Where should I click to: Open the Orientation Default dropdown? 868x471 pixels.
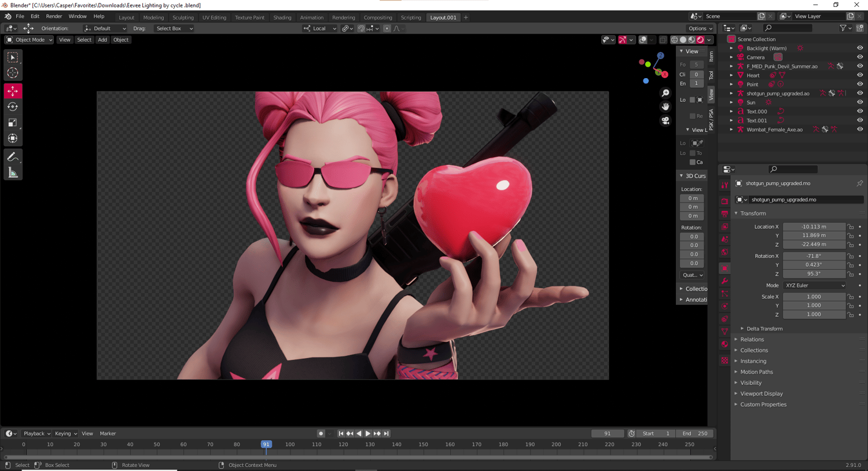click(x=105, y=28)
